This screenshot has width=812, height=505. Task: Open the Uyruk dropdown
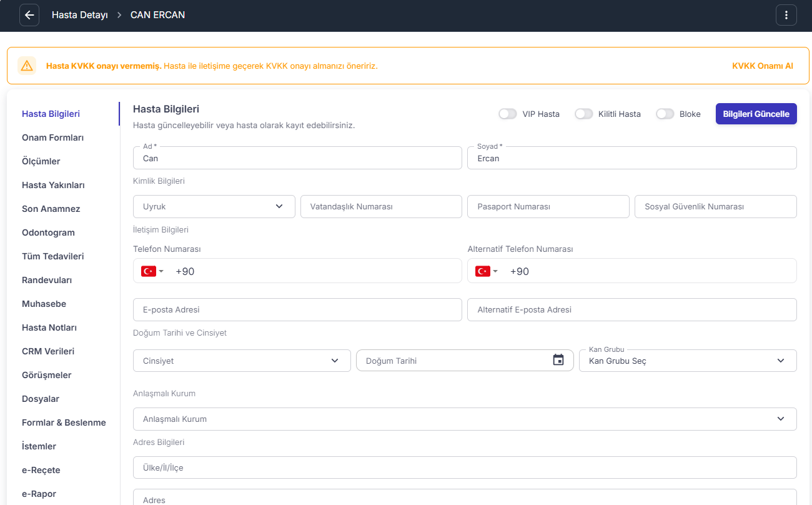tap(214, 206)
